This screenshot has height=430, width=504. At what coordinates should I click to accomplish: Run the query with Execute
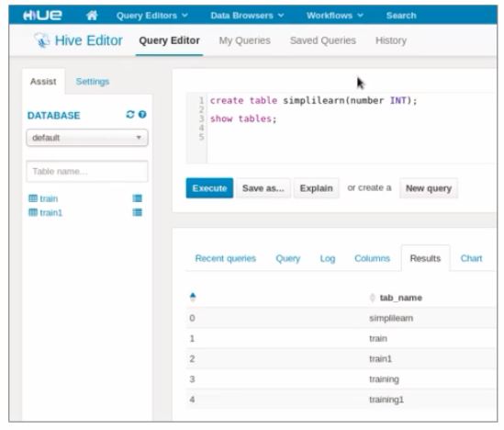click(209, 188)
